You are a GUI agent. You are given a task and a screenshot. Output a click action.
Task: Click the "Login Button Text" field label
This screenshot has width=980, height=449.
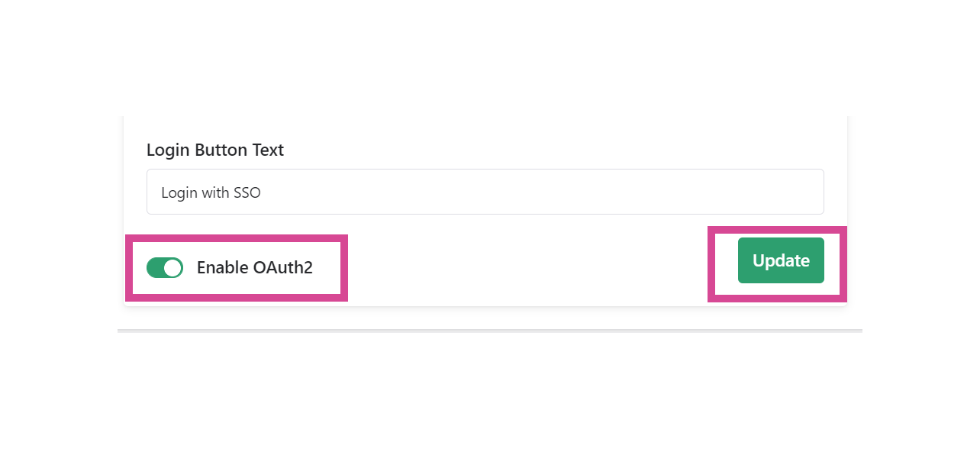coord(214,150)
